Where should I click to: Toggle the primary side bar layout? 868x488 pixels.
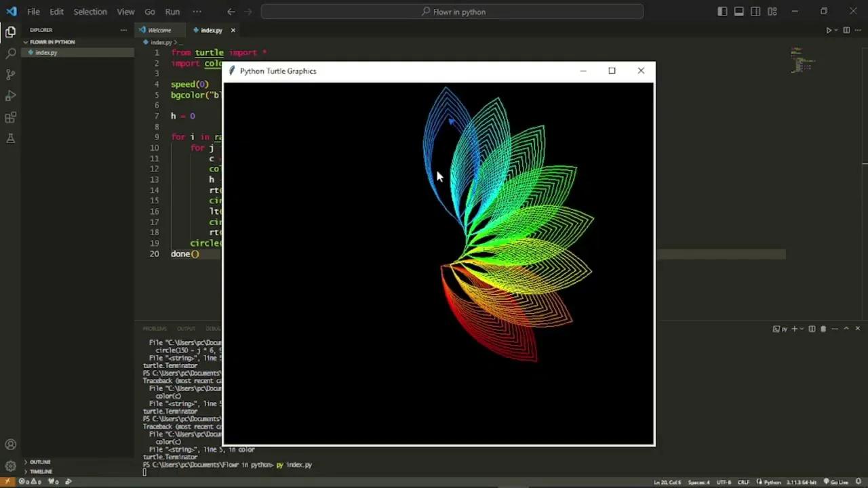[722, 12]
